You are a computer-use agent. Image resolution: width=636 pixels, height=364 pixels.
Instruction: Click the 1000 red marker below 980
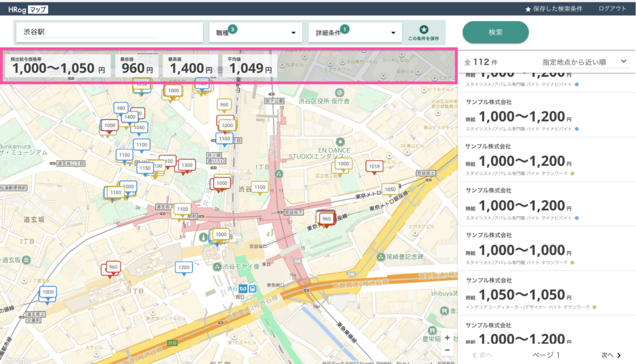click(109, 126)
